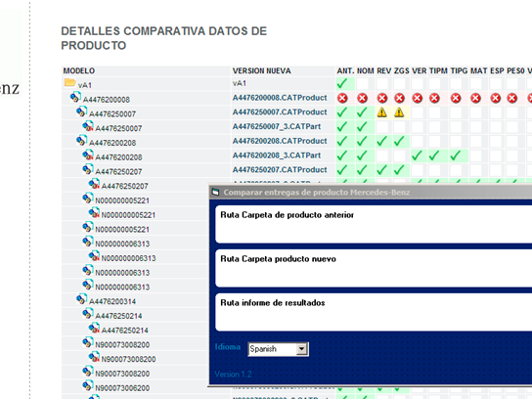Click the yellow warning icon under ZGS column
Image resolution: width=532 pixels, height=399 pixels.
coord(399,112)
